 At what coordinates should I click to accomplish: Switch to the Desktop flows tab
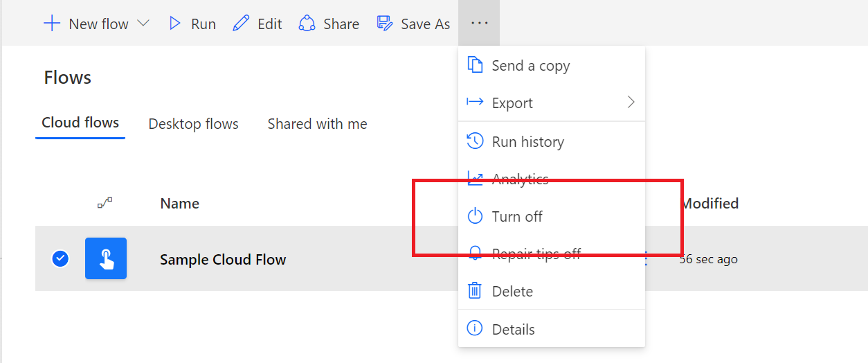(193, 124)
